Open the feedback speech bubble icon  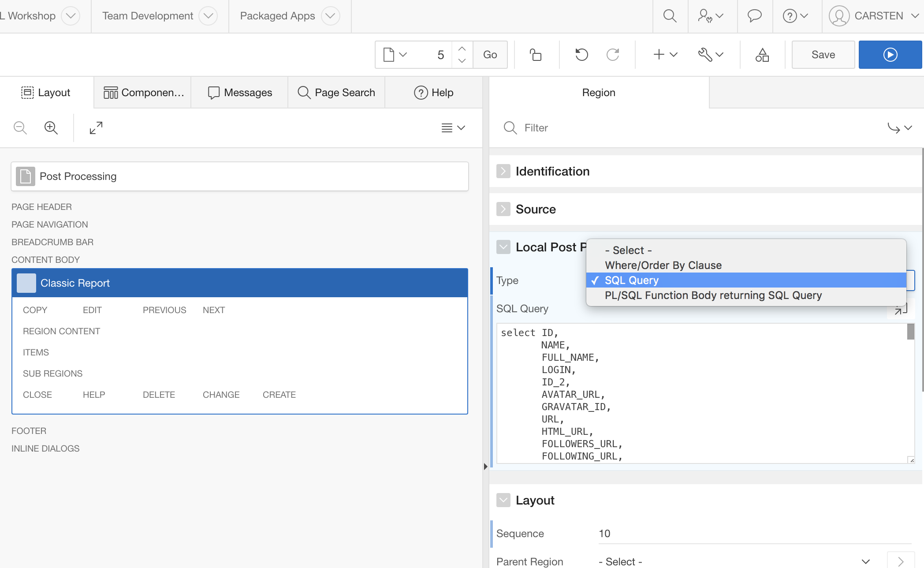(754, 16)
